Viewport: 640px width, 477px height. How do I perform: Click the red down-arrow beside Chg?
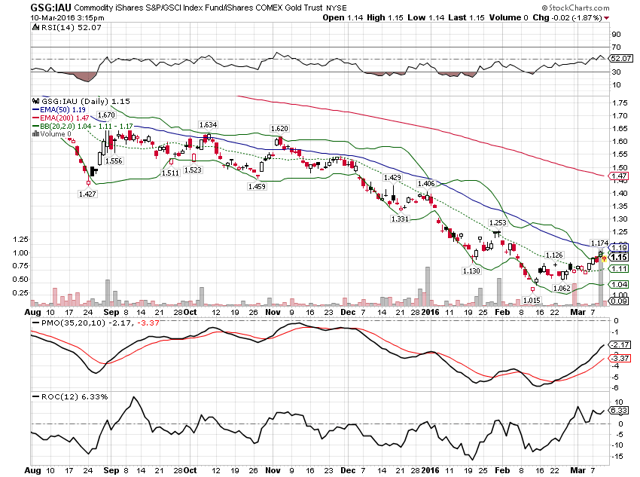tap(607, 18)
